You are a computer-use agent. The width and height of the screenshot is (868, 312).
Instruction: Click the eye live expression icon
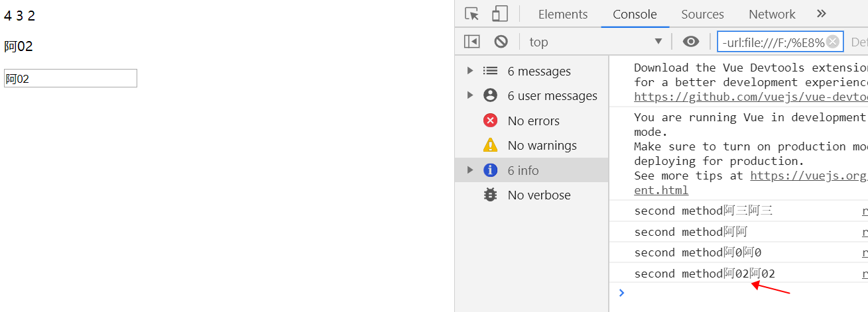(691, 42)
